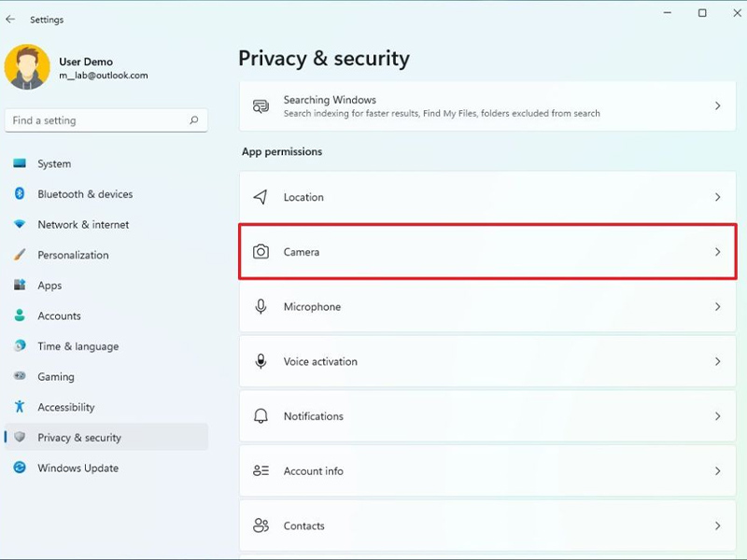The image size is (747, 560).
Task: Select Privacy & security in sidebar
Action: pos(106,437)
